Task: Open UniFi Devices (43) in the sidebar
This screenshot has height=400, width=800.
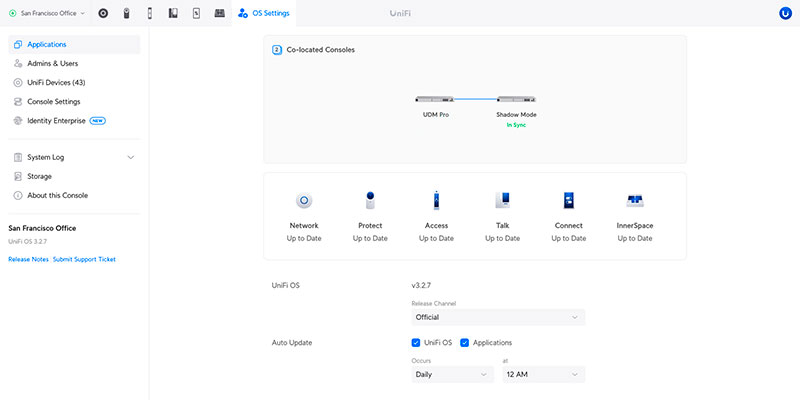Action: click(74, 83)
